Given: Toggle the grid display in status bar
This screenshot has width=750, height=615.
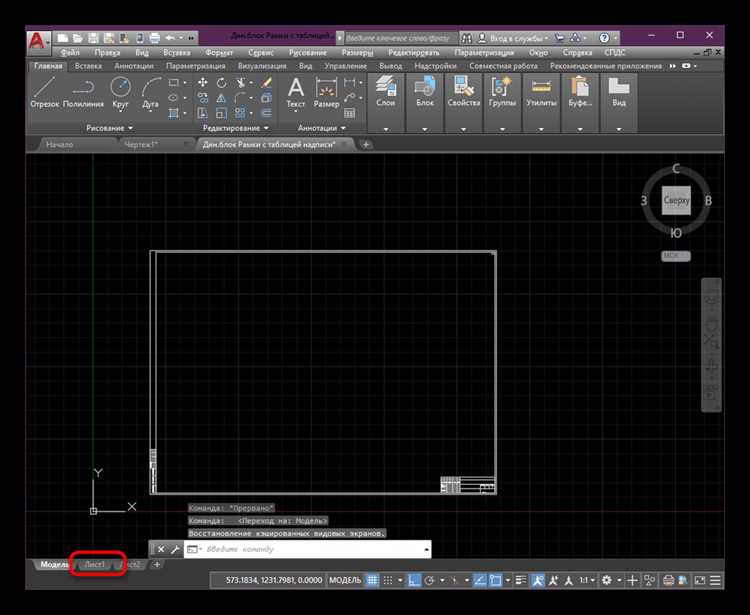Looking at the screenshot, I should (372, 580).
